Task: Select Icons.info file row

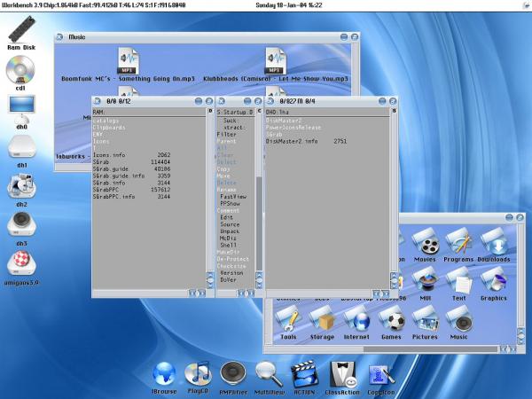Action: coord(131,155)
